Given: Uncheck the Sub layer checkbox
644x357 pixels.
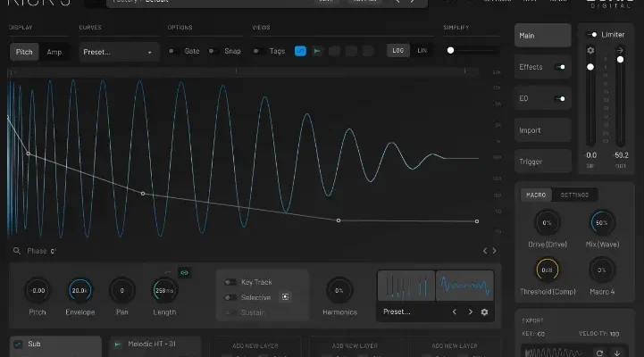Looking at the screenshot, I should coord(19,344).
